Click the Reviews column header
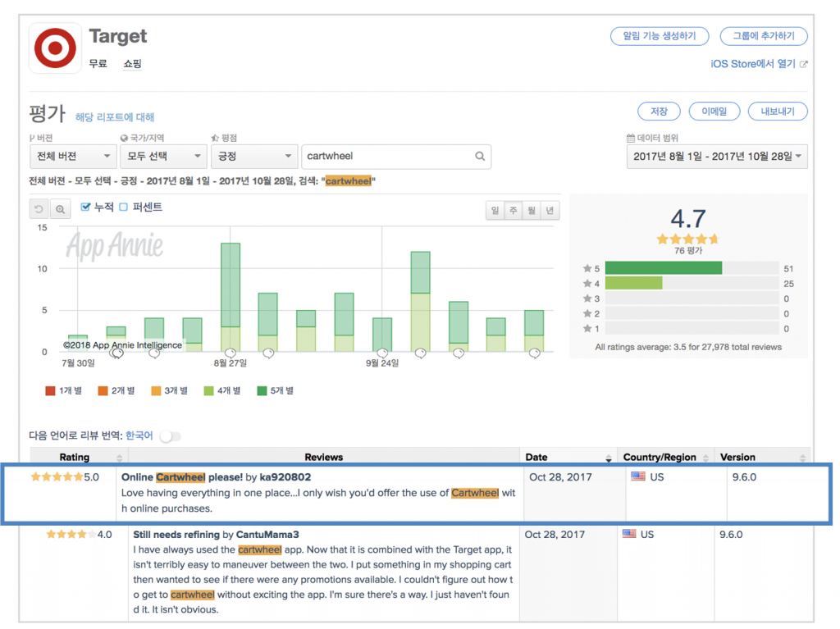 coord(323,457)
